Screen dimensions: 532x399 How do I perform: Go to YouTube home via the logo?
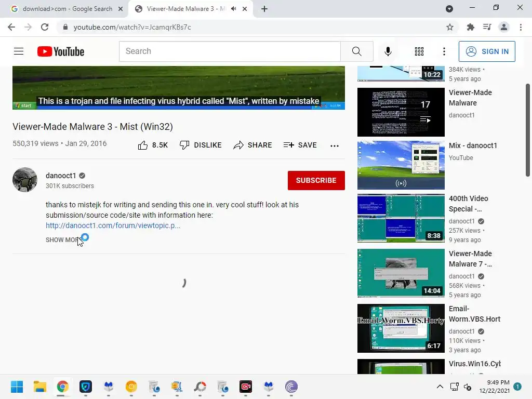point(61,51)
